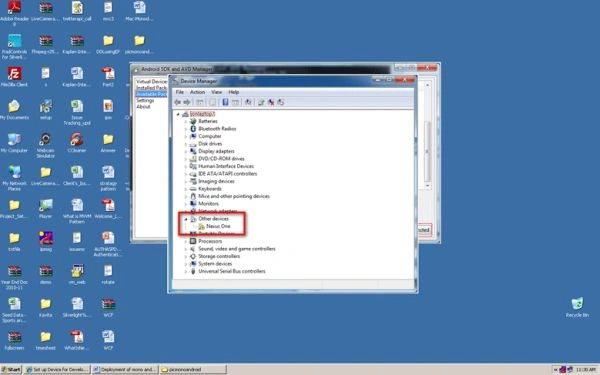Click Android SDK window scrollbar down arrow
The image size is (600, 375).
[427, 186]
